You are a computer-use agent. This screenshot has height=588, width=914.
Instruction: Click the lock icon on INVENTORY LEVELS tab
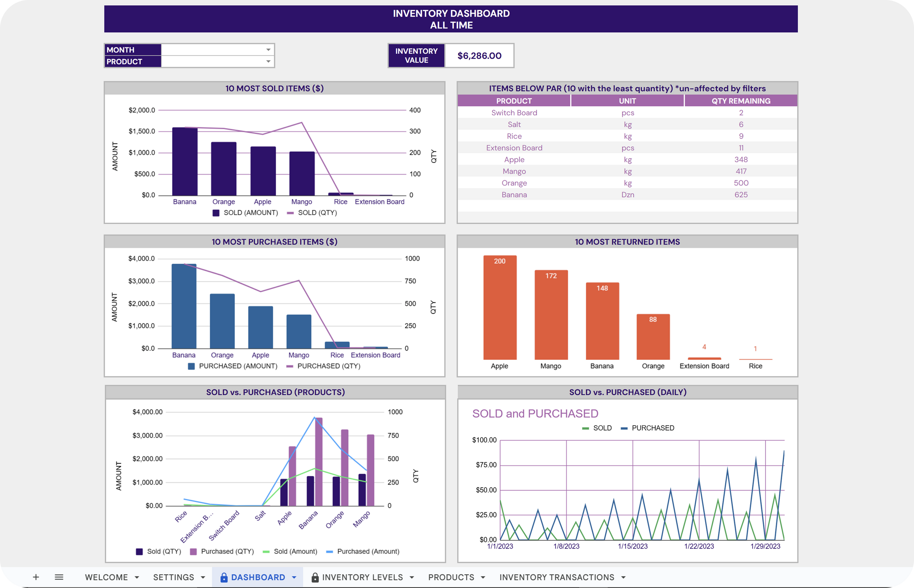[315, 577]
